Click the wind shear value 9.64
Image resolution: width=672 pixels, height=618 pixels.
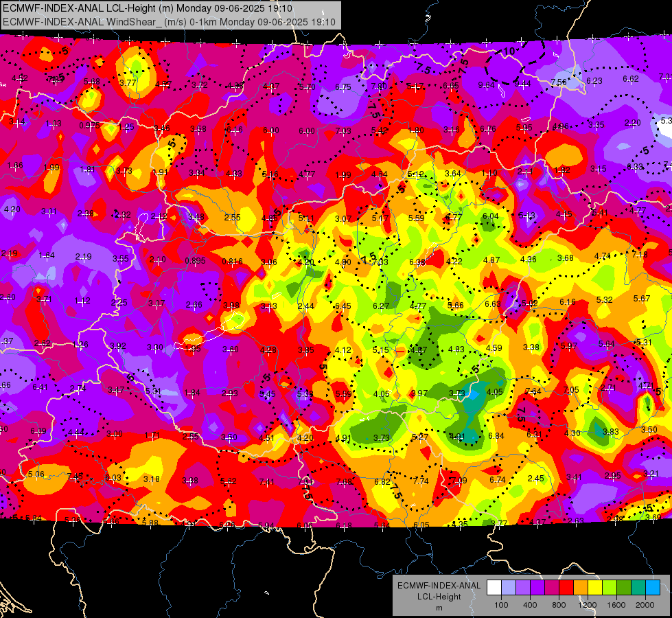pos(486,84)
